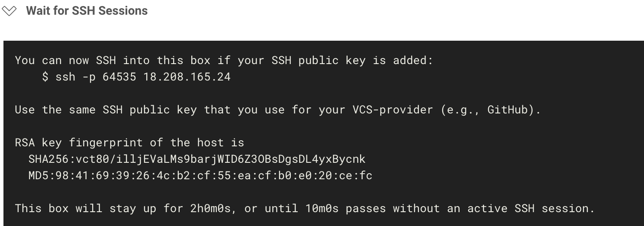The width and height of the screenshot is (644, 226).
Task: Click the SHA256 fingerprint line
Action: coord(197,159)
